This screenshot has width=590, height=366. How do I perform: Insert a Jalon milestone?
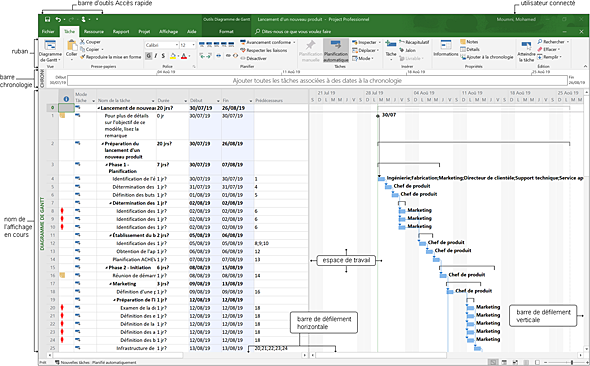(x=408, y=50)
